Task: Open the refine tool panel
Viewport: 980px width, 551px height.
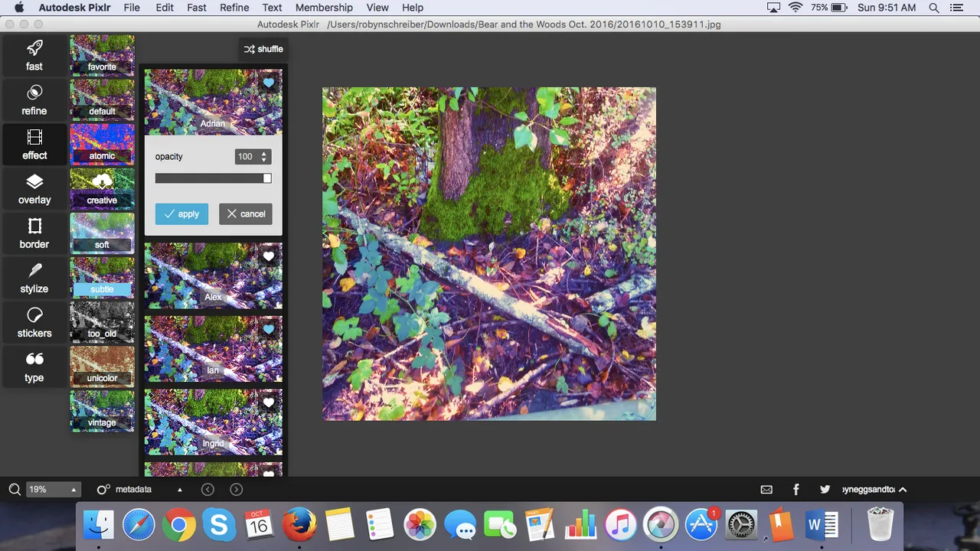Action: pos(34,99)
